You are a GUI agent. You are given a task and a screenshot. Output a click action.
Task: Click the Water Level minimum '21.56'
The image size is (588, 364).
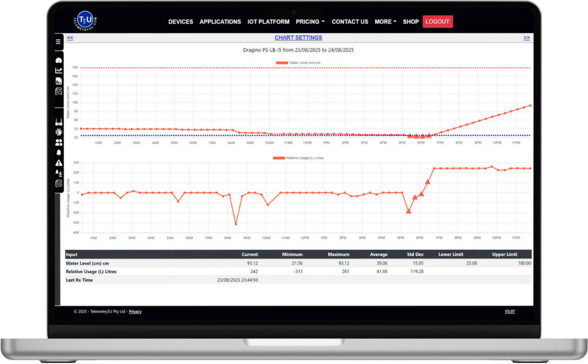tap(297, 263)
